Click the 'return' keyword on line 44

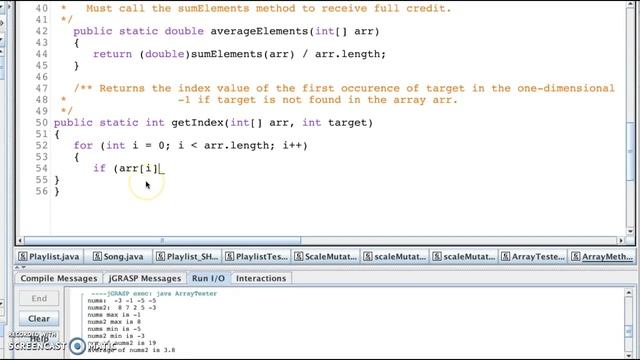(x=113, y=54)
